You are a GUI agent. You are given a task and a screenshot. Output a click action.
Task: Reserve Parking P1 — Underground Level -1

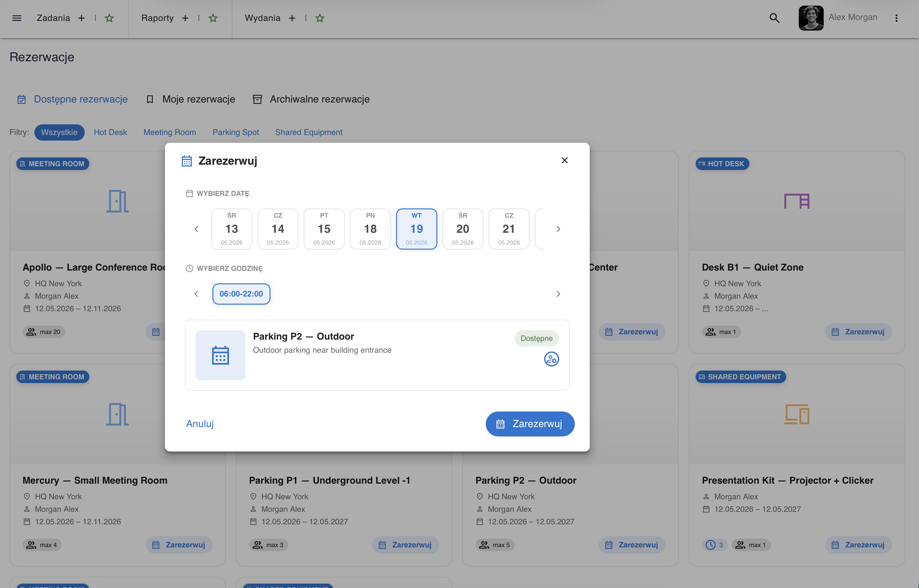point(405,545)
